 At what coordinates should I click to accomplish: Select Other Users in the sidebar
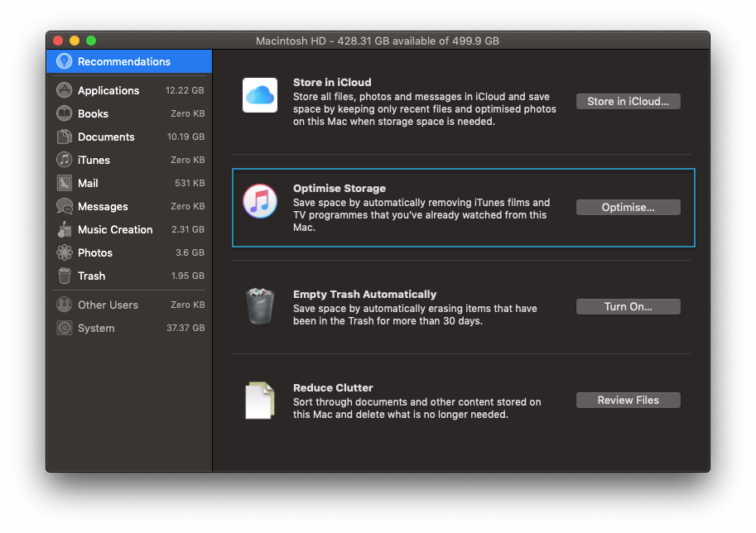tap(129, 304)
